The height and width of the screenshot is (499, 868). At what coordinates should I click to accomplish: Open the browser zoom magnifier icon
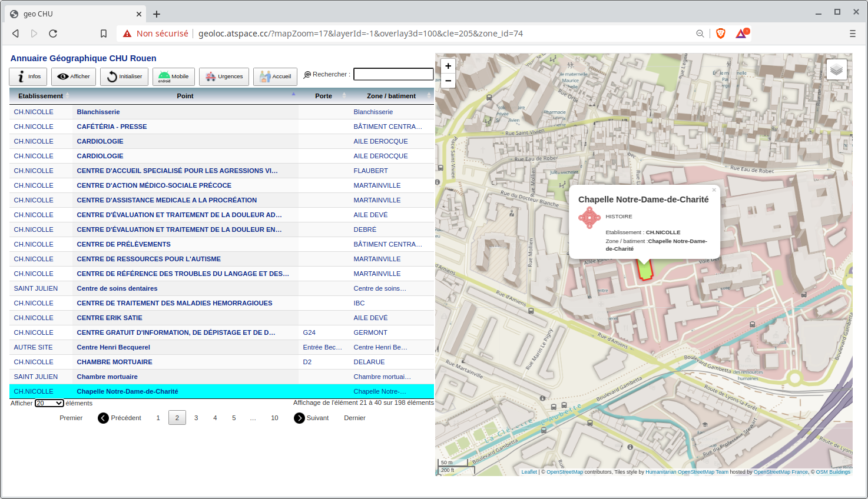[700, 34]
